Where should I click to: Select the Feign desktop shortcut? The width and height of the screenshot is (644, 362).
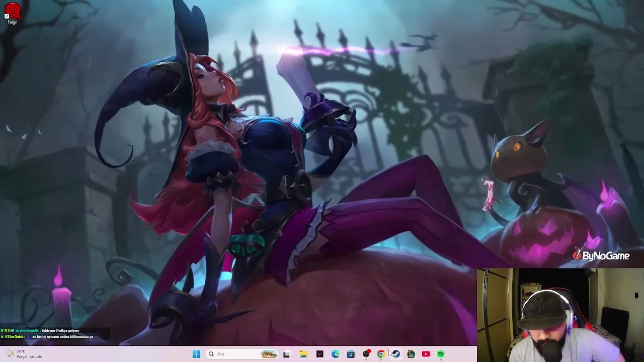coord(13,14)
